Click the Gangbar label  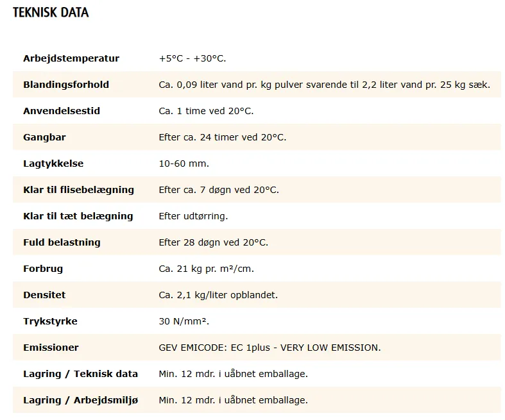pos(44,137)
